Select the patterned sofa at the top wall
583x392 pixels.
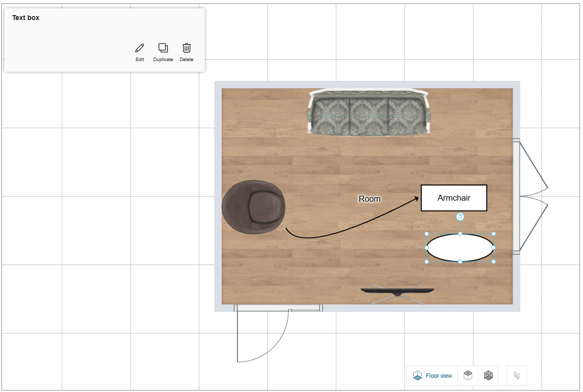(369, 111)
